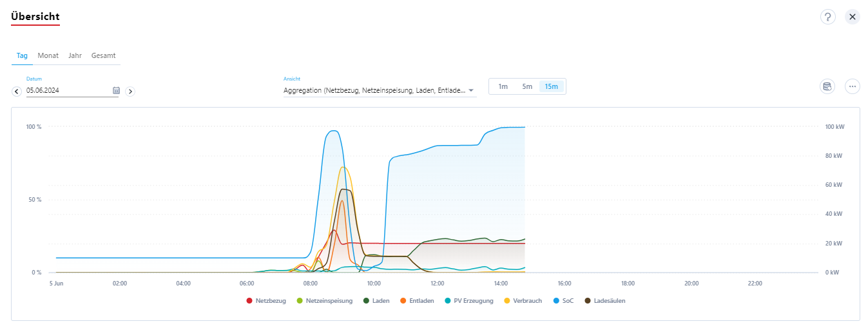Go to previous day arrow
The height and width of the screenshot is (328, 868).
[x=17, y=92]
